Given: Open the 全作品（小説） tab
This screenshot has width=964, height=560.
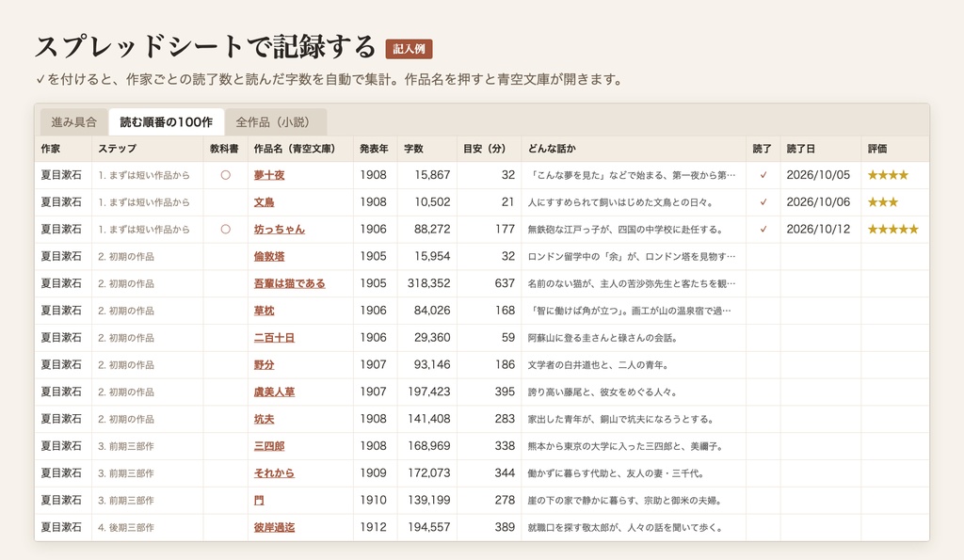Looking at the screenshot, I should click(x=276, y=121).
